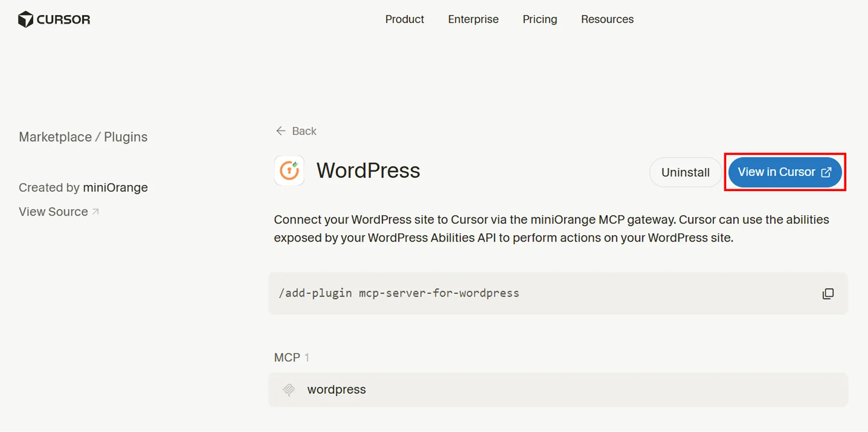
Task: Navigate to Plugins breadcrumb
Action: point(126,137)
